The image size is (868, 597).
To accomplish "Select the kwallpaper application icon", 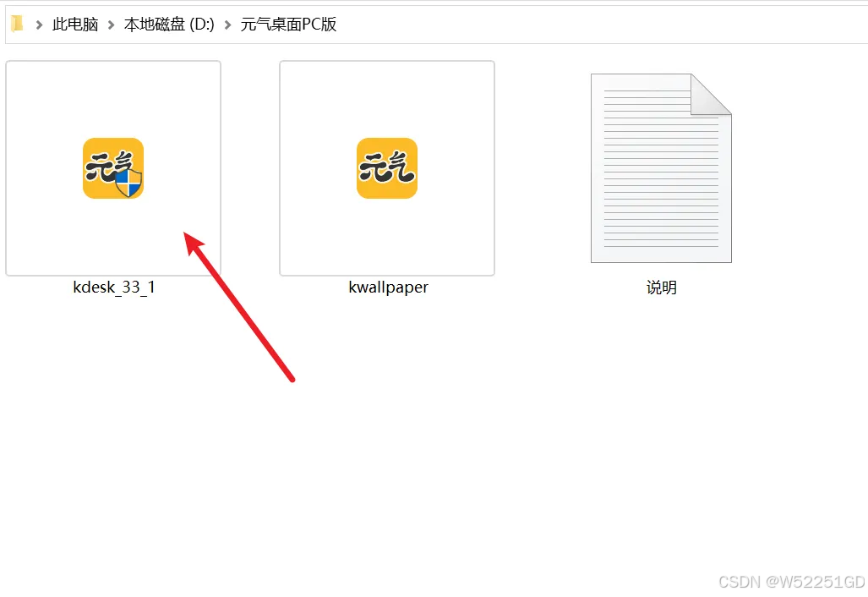I will [x=387, y=168].
